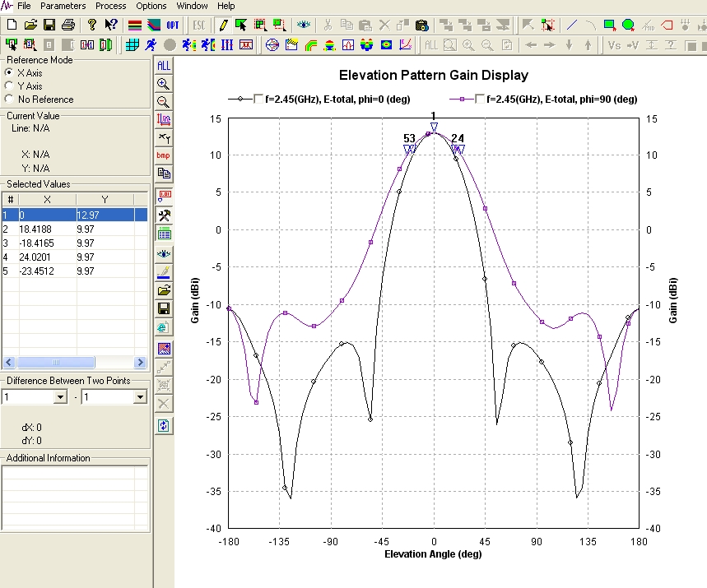Toggle the phi=90 (deg) legend checkbox
Viewport: 707px width, 588px height.
(478, 99)
